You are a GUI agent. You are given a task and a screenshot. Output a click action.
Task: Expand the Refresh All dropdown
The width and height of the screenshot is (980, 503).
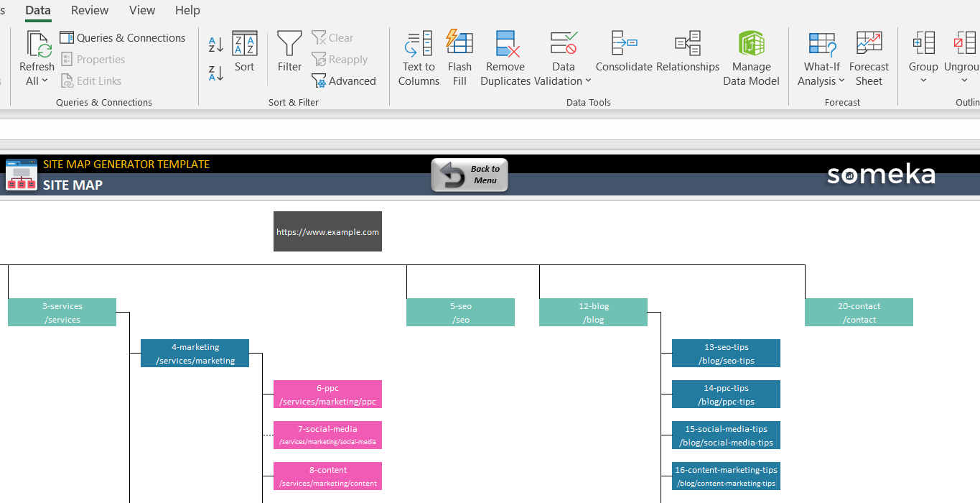click(37, 81)
